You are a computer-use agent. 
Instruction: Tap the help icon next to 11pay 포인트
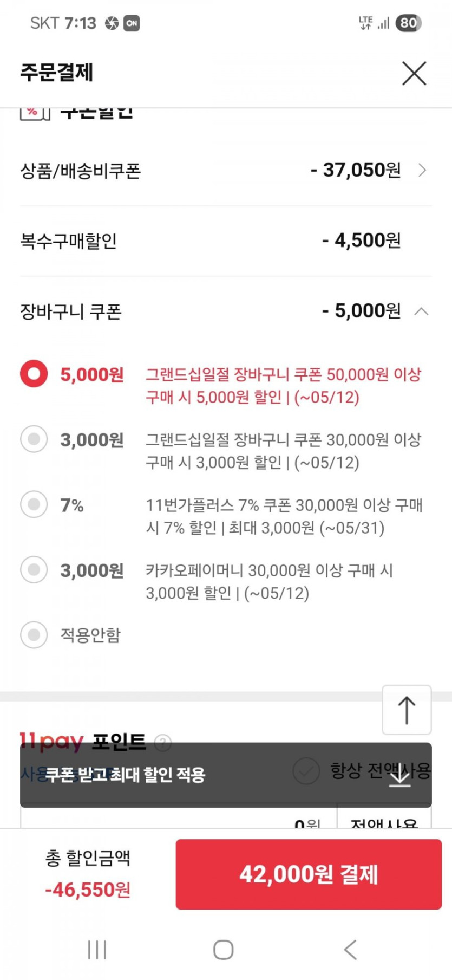click(163, 743)
